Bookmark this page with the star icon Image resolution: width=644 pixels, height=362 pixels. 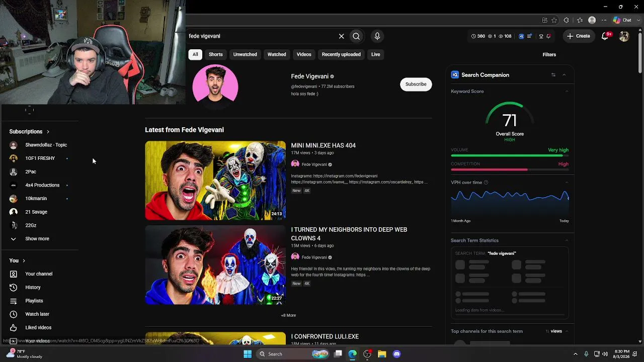coord(554,20)
